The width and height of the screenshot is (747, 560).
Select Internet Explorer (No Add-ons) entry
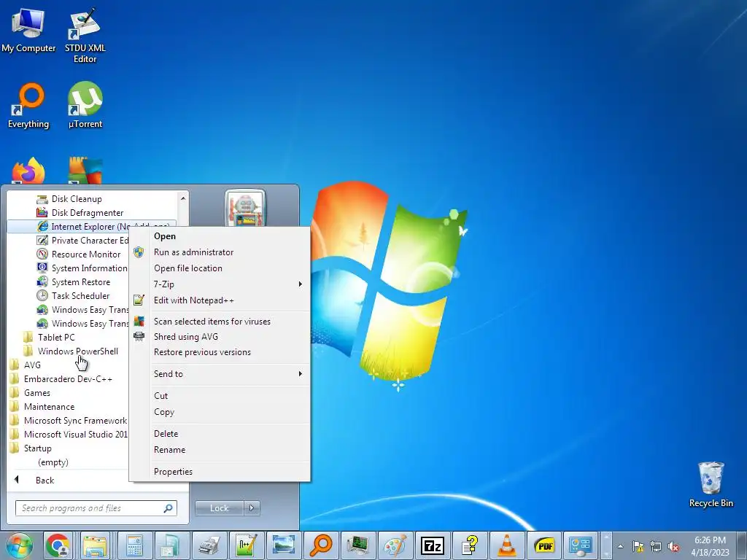point(93,227)
